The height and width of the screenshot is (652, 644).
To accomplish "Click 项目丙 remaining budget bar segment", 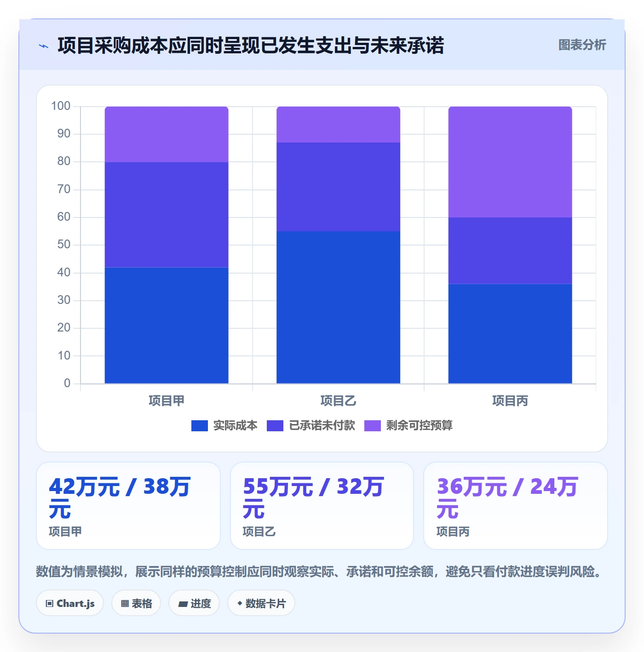I will point(510,162).
